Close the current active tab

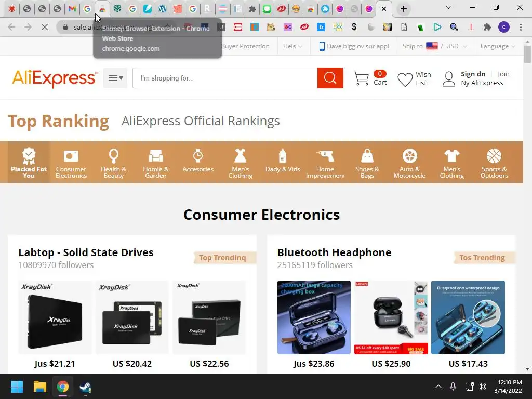coord(384,9)
